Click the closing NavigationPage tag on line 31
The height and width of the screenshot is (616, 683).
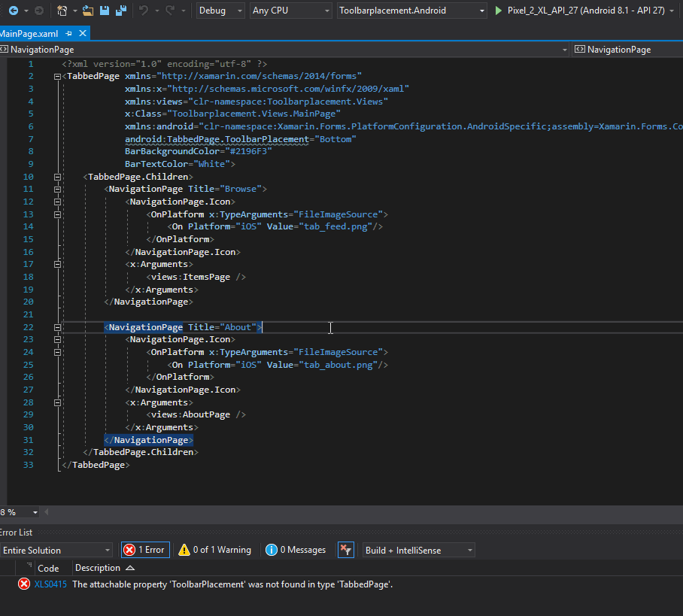pyautogui.click(x=148, y=440)
